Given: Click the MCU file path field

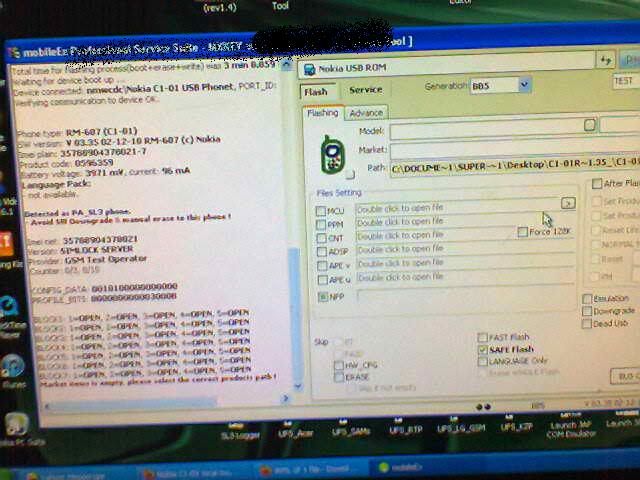Looking at the screenshot, I should 457,208.
